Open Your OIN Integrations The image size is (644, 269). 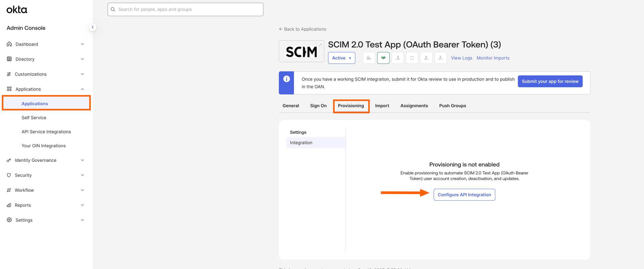tap(43, 146)
